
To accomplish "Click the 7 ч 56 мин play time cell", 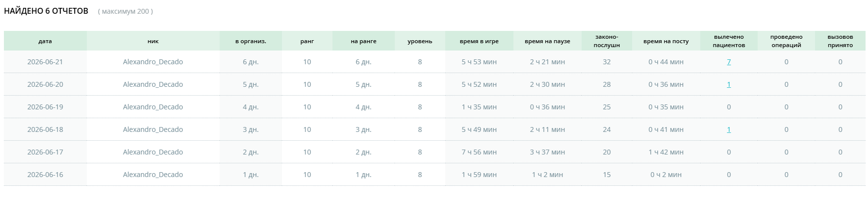I will pos(479,152).
